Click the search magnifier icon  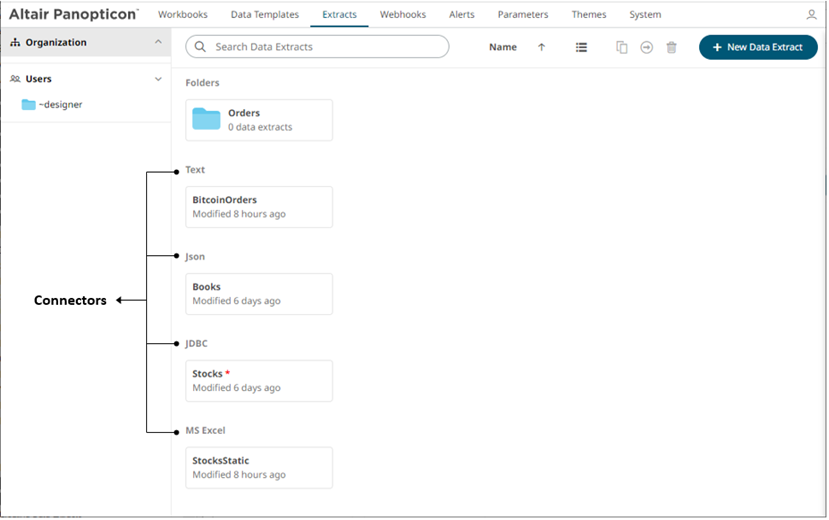tap(200, 47)
